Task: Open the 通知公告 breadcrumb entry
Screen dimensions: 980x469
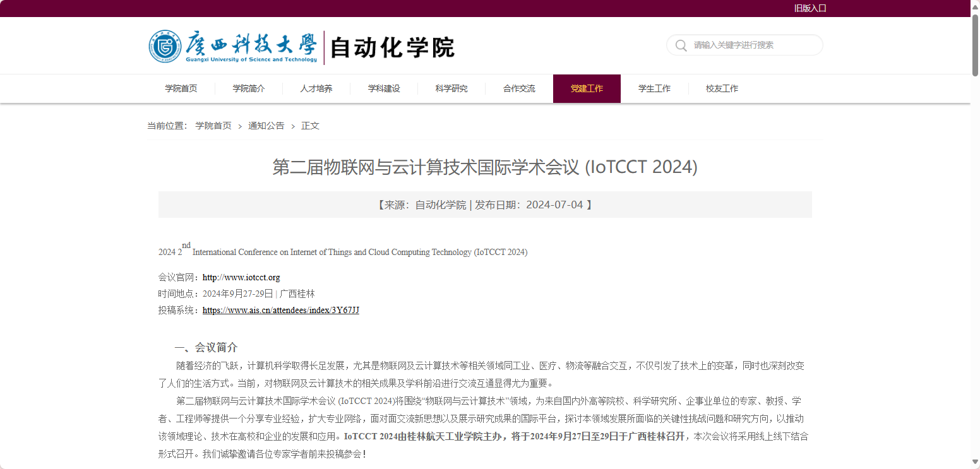Action: point(266,126)
